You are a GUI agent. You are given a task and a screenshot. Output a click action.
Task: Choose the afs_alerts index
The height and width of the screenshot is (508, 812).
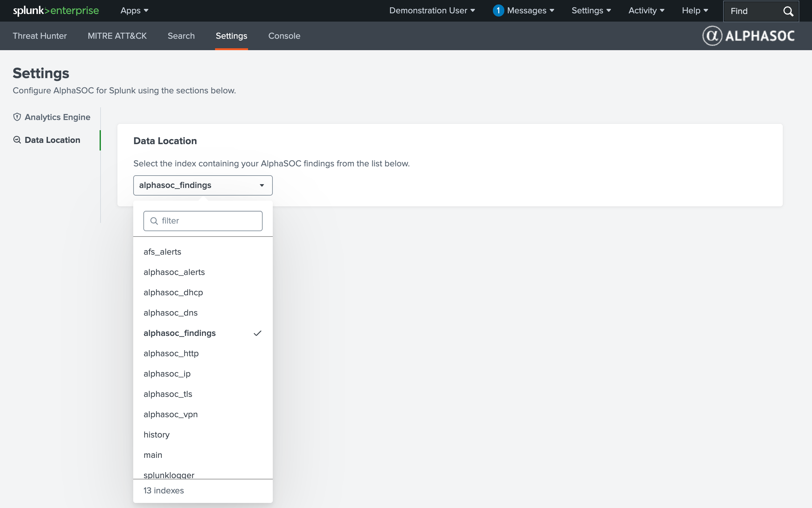pyautogui.click(x=203, y=252)
